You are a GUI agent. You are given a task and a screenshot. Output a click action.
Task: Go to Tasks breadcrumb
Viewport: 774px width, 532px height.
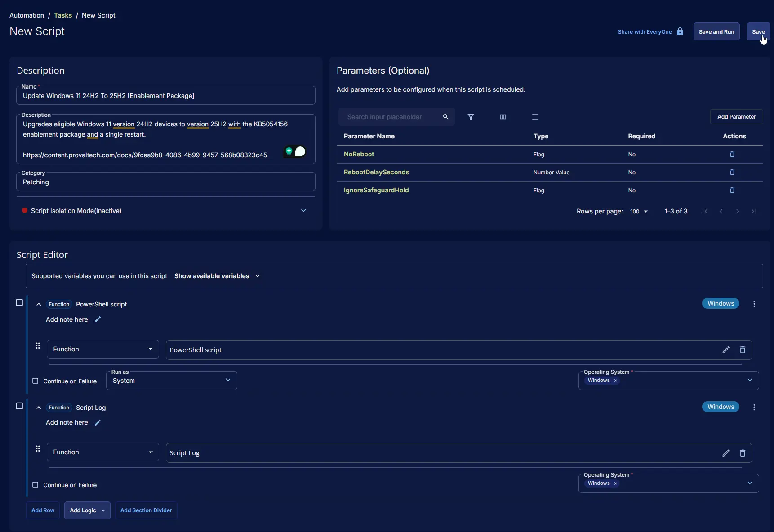coord(63,15)
